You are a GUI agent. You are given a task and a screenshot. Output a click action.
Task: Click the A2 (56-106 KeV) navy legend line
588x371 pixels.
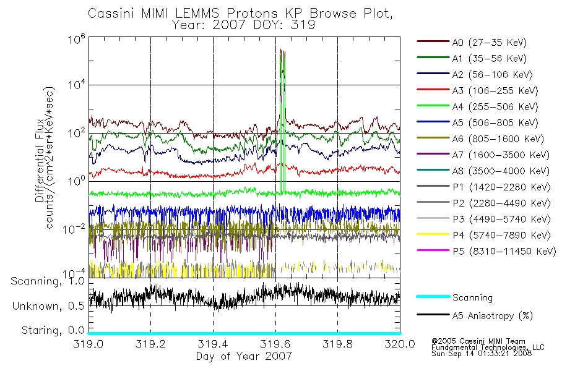(433, 74)
